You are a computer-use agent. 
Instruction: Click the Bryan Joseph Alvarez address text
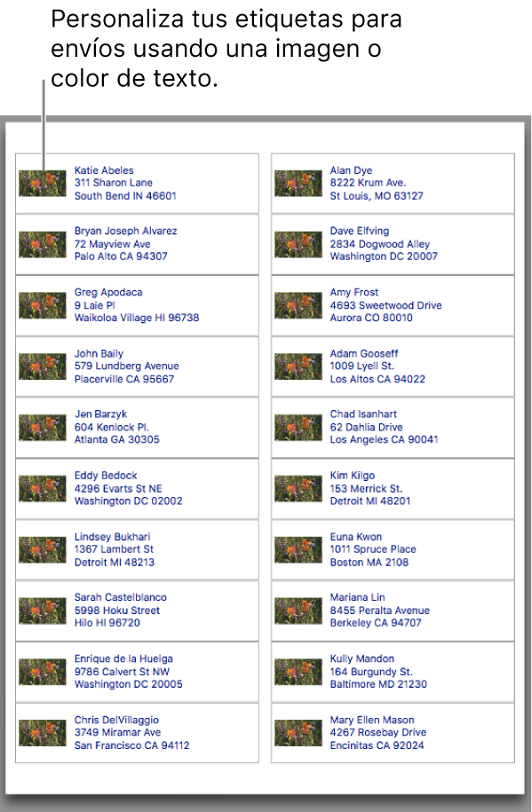[x=125, y=243]
